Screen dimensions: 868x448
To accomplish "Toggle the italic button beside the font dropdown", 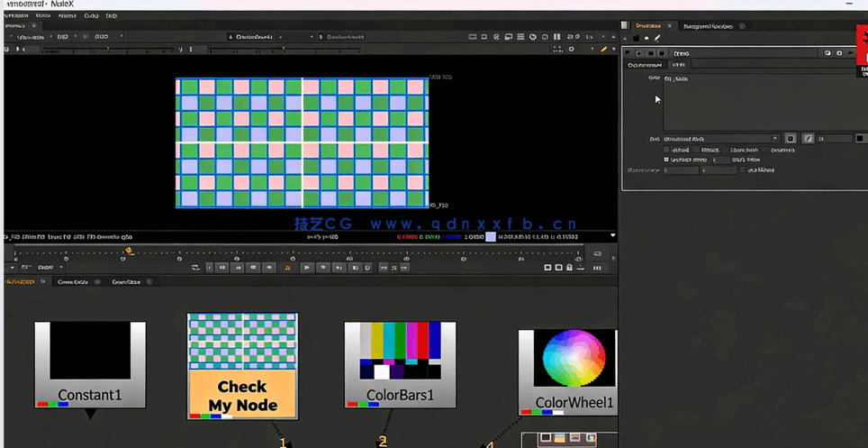I will [x=808, y=139].
